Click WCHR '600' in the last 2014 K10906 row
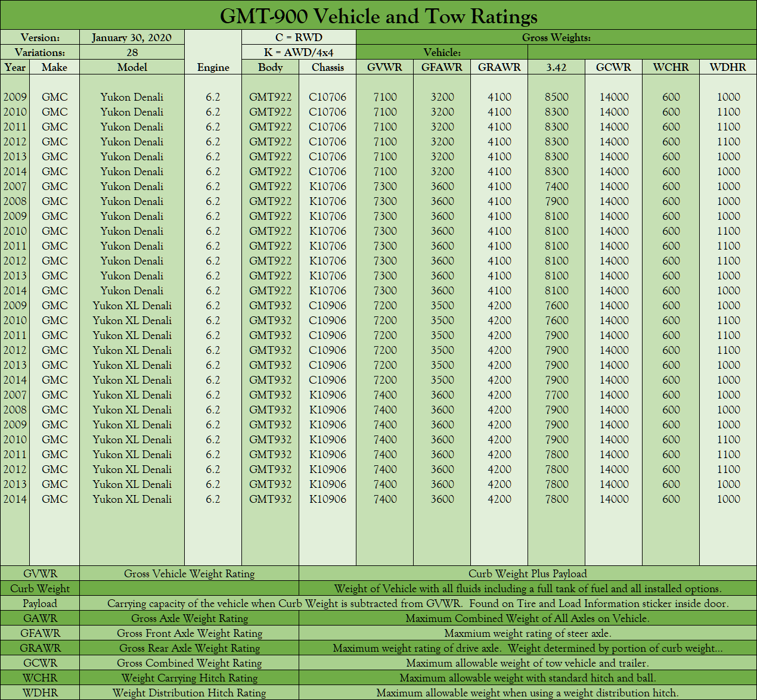 click(671, 499)
